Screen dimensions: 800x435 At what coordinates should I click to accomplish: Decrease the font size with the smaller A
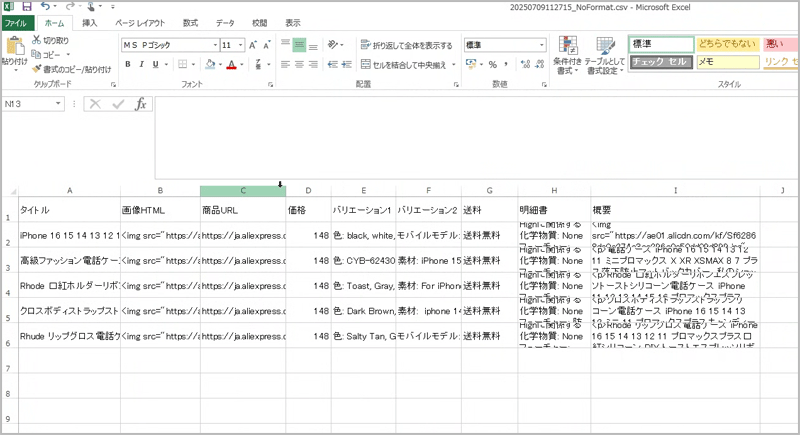tap(266, 45)
